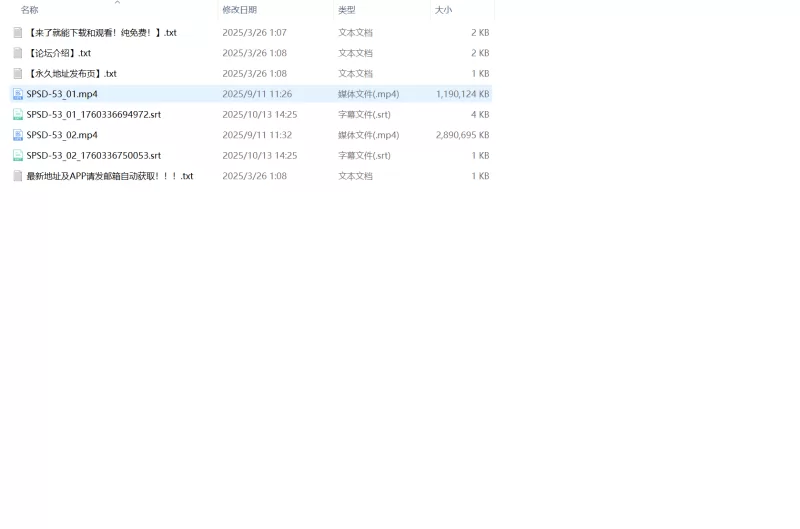Viewport: 800px width, 529px height.
Task: Sort the list by 大小 column
Action: coord(443,10)
